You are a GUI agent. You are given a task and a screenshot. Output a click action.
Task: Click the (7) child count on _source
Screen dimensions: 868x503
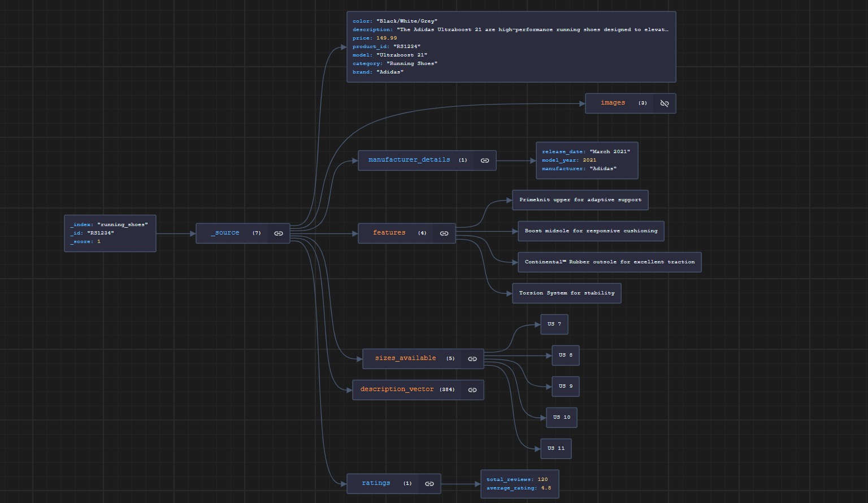[257, 233]
